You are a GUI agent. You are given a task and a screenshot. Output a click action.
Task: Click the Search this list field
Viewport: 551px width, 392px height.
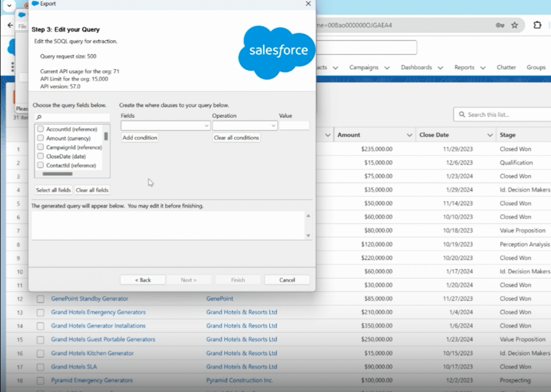click(x=502, y=114)
